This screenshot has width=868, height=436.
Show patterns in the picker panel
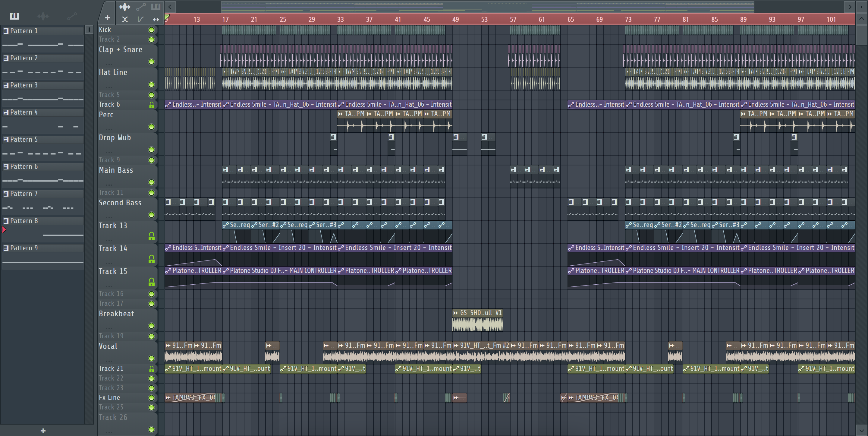(14, 16)
